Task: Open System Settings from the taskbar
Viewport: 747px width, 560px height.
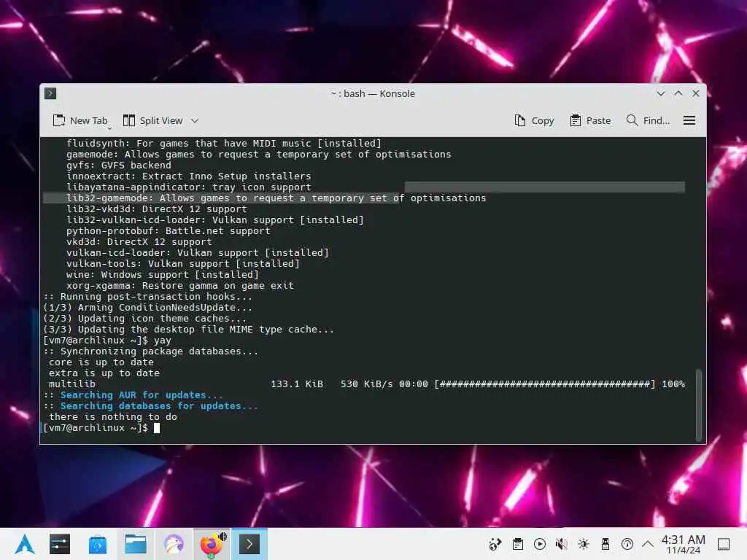Action: (60, 544)
